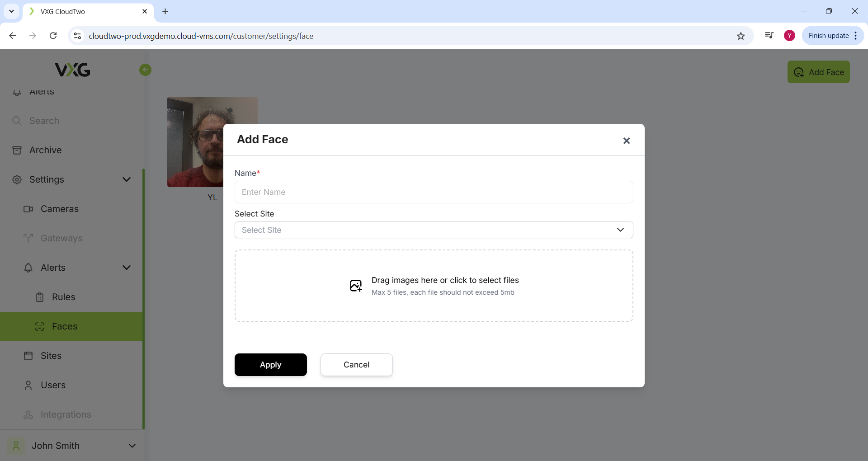This screenshot has height=461, width=868.
Task: Go to Faces in the sidebar
Action: click(x=64, y=326)
